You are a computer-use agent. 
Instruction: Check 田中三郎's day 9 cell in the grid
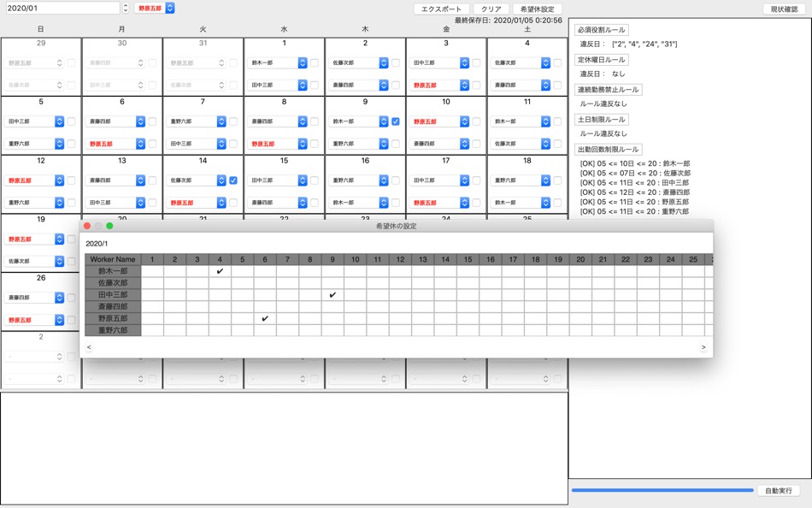coord(332,293)
